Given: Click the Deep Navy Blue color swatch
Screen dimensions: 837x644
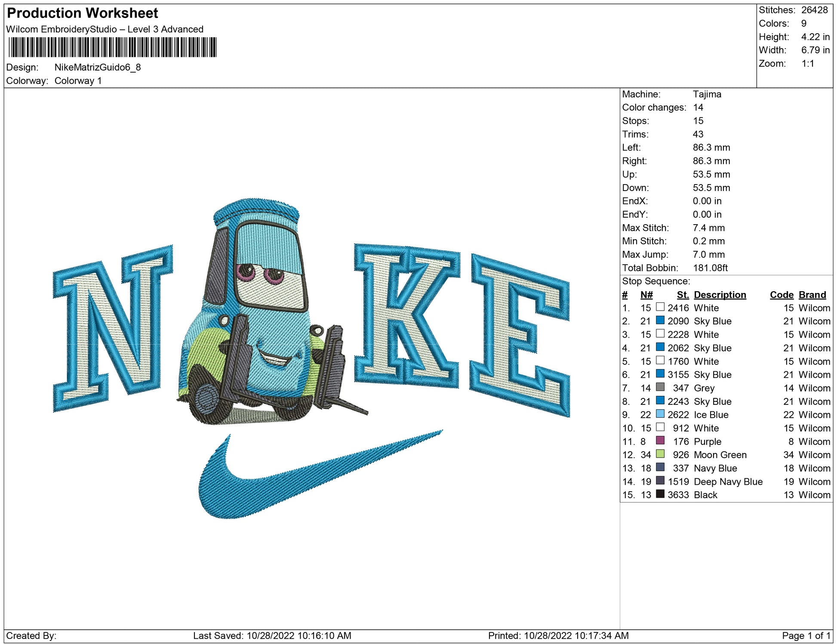Looking at the screenshot, I should [x=660, y=481].
